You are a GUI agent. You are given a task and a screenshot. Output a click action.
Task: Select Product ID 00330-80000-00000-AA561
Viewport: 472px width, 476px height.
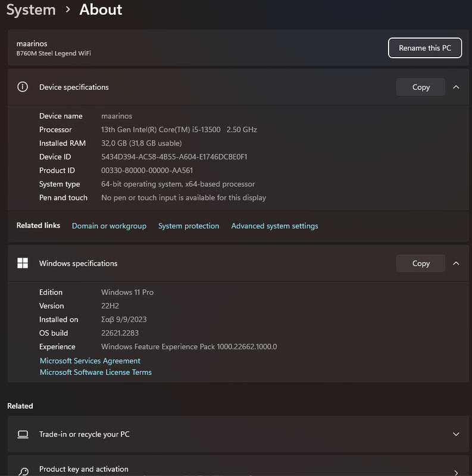tap(147, 170)
